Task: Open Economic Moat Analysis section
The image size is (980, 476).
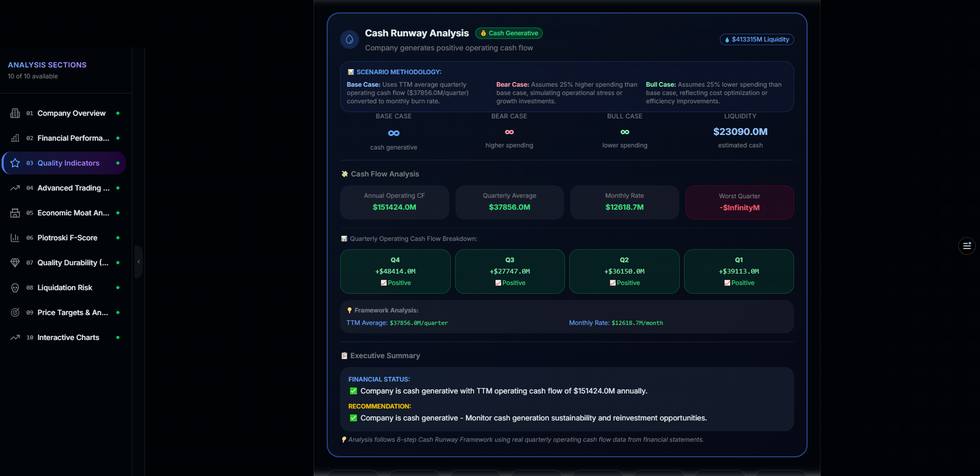Action: (64, 213)
